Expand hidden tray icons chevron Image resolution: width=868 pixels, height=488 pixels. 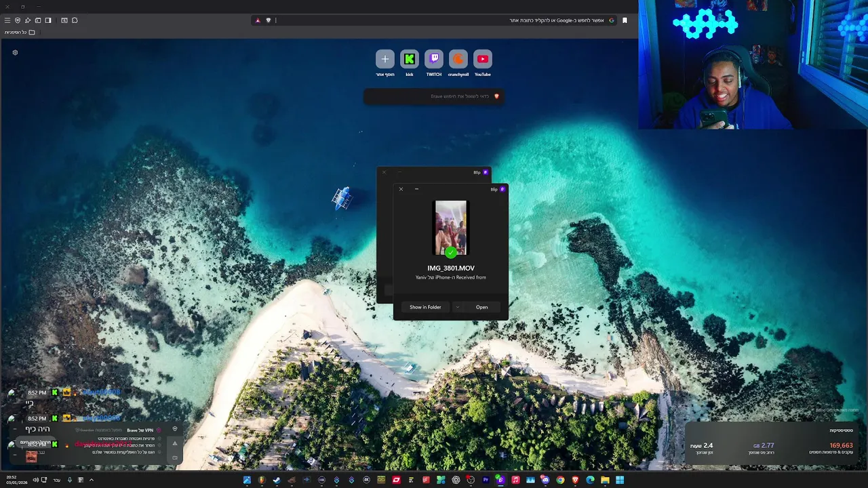pos(92,480)
